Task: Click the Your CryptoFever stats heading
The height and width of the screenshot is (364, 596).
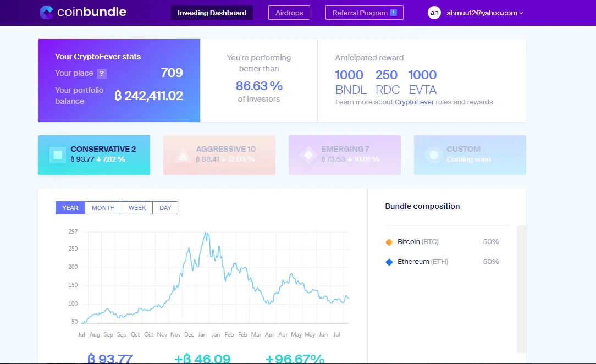Action: pyautogui.click(x=98, y=57)
